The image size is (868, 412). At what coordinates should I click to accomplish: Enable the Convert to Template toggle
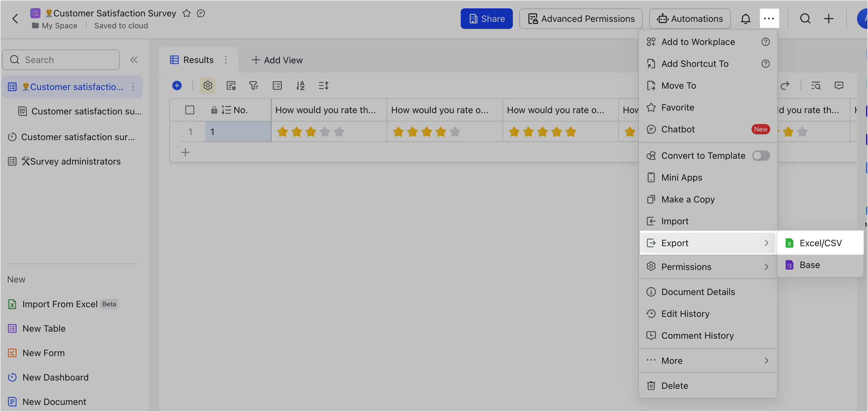pos(761,156)
